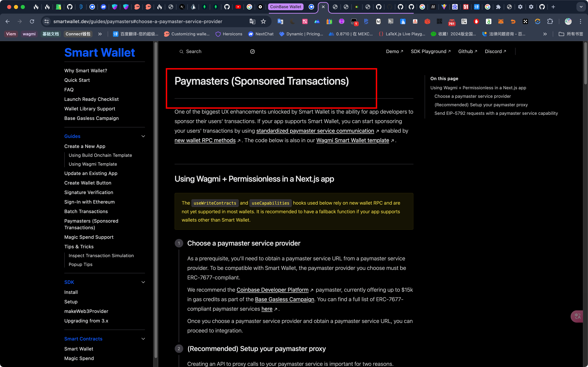Open the Quick Start sidebar page
This screenshot has width=588, height=367.
pos(77,80)
